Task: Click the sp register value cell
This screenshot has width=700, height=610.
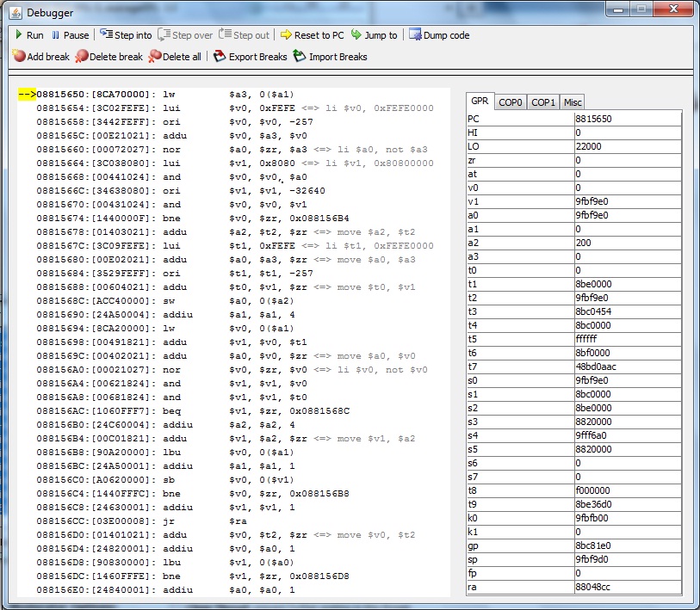Action: click(x=627, y=559)
